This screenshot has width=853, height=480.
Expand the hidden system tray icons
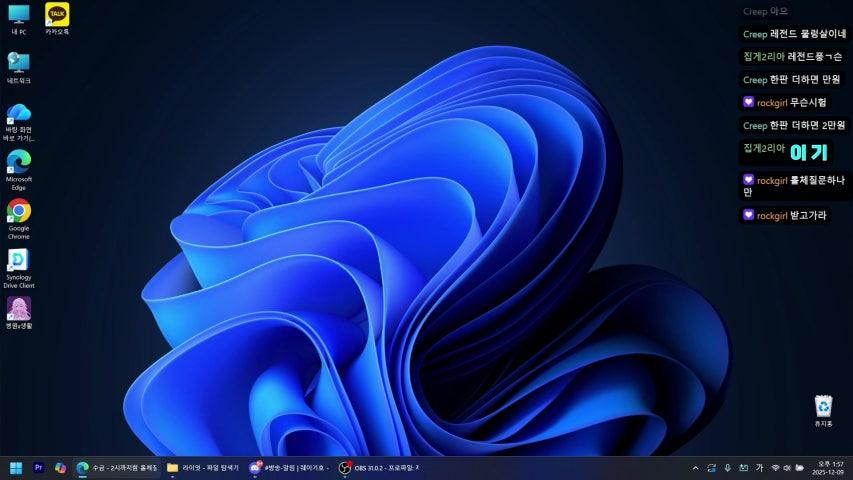tap(695, 468)
